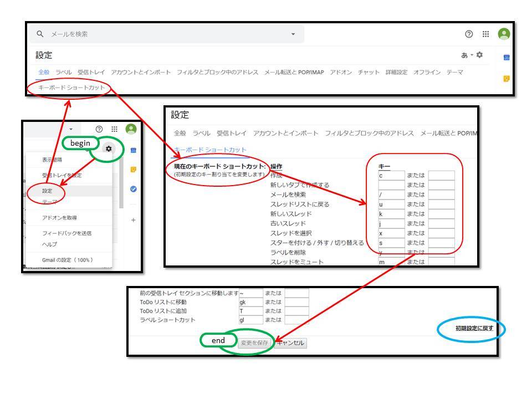This screenshot has width=532, height=399.
Task: Open アカウントとインポート tab in top panel
Action: [141, 72]
